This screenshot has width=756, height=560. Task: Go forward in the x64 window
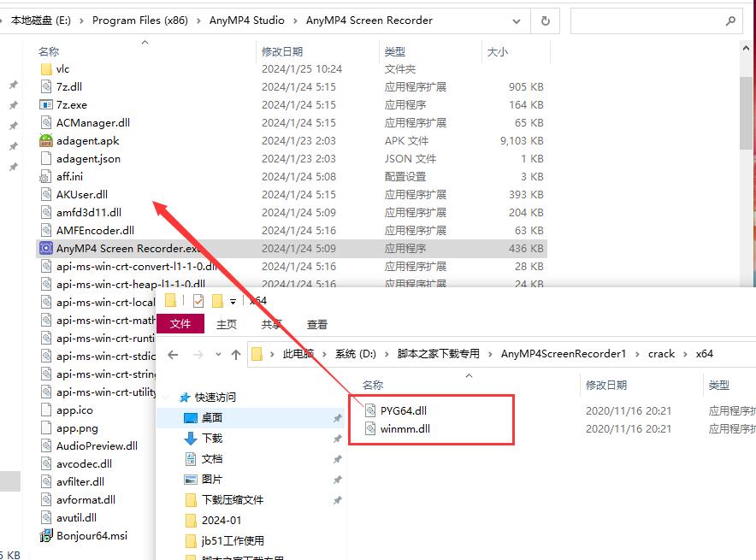tap(198, 355)
